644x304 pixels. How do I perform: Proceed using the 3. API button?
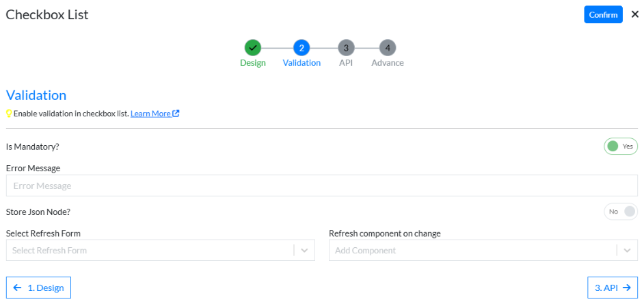click(x=612, y=288)
